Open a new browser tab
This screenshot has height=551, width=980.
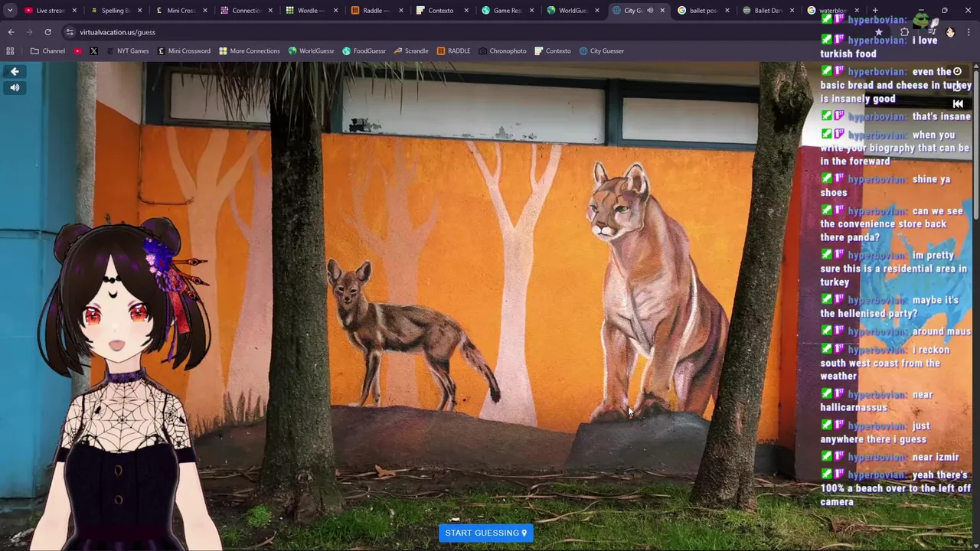[875, 11]
